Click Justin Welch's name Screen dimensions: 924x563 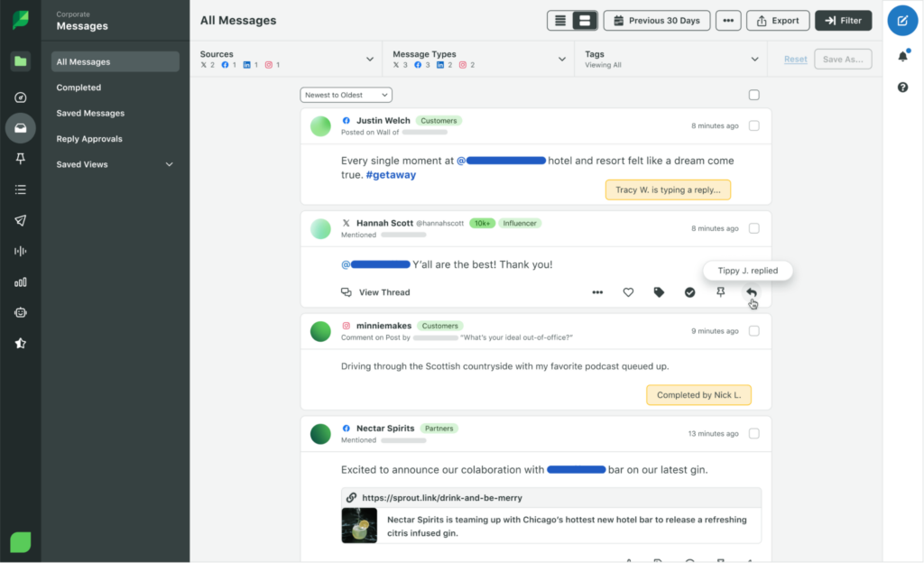383,120
